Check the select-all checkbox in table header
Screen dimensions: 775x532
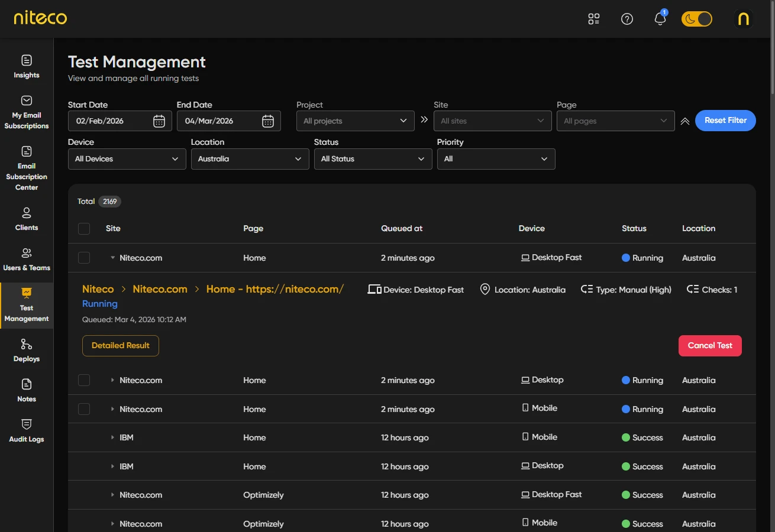coord(84,229)
